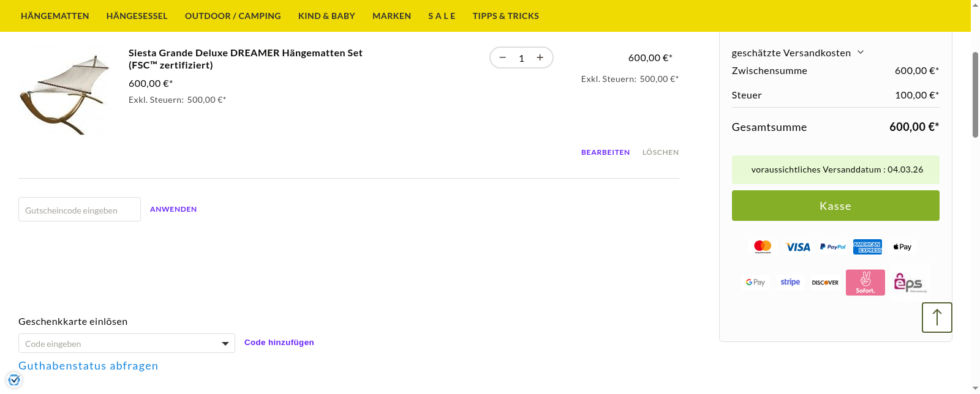Click the Geschenkkarte einlösen heading
Screen dimensions: 980x394
(73, 321)
